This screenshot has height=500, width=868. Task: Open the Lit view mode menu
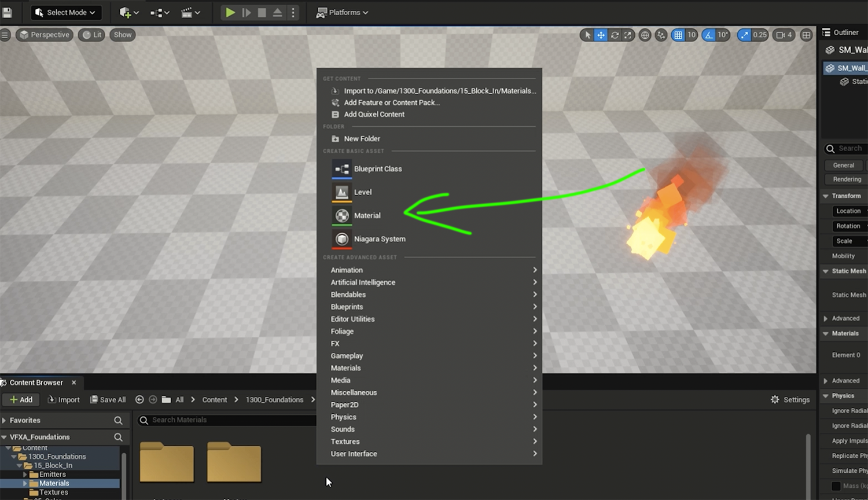91,35
